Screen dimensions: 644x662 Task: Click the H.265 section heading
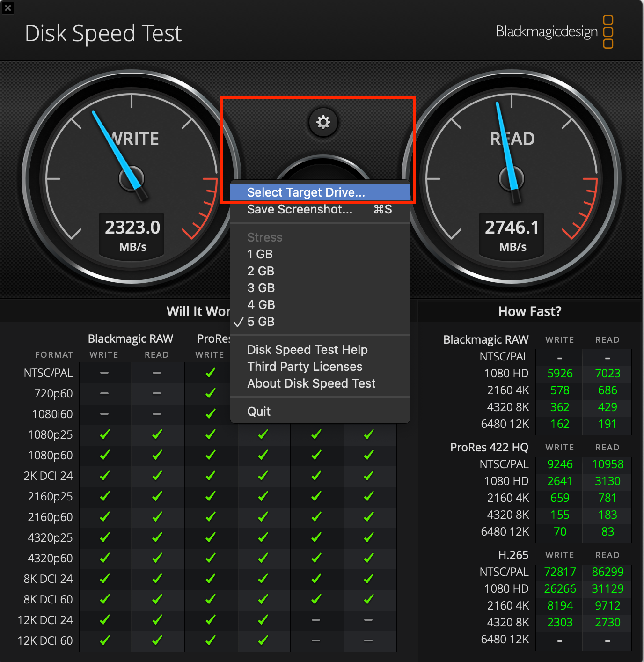pos(513,555)
